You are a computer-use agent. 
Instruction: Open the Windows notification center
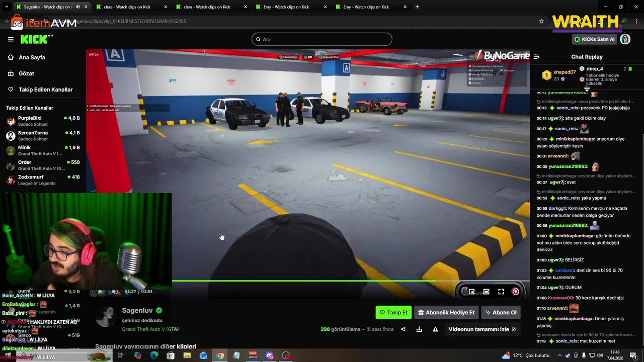[633, 355]
